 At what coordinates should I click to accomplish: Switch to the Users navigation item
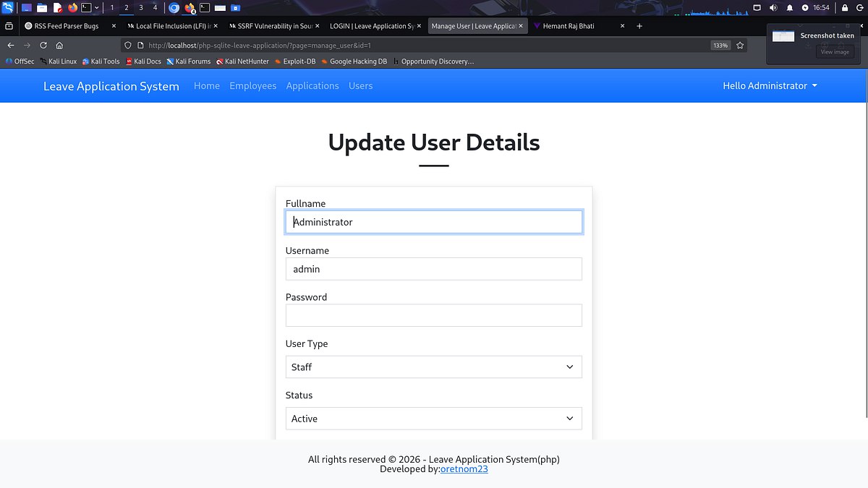[x=360, y=85]
